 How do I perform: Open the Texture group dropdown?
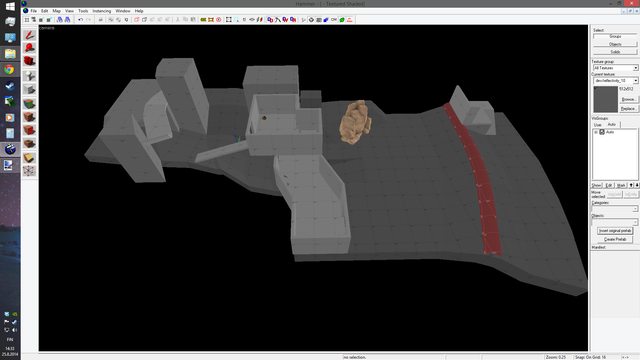coord(615,68)
